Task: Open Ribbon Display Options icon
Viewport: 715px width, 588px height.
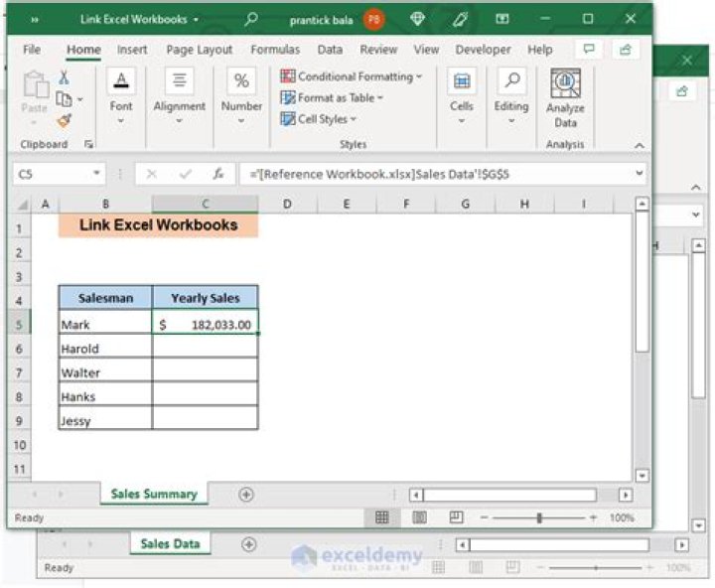Action: pyautogui.click(x=502, y=19)
